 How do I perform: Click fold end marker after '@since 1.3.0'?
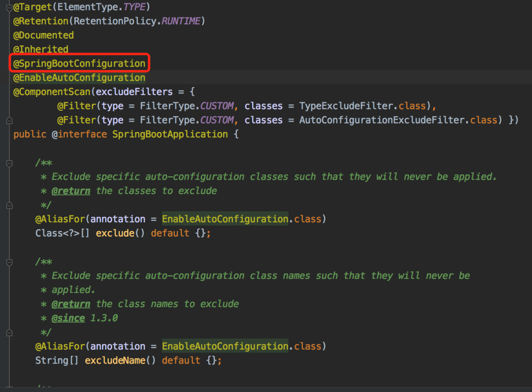point(9,332)
